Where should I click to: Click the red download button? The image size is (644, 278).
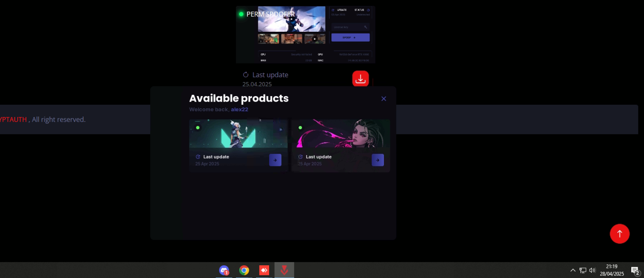tap(360, 79)
